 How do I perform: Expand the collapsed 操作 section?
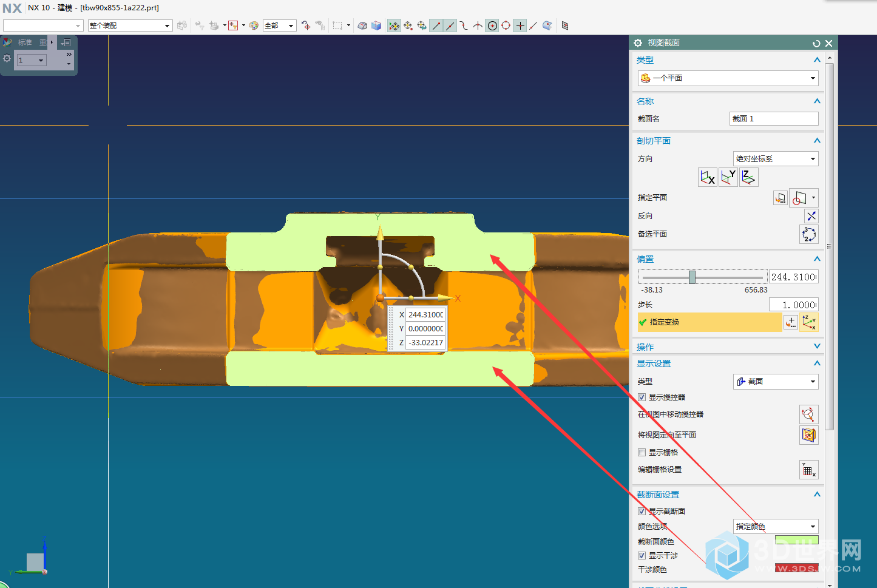(817, 346)
